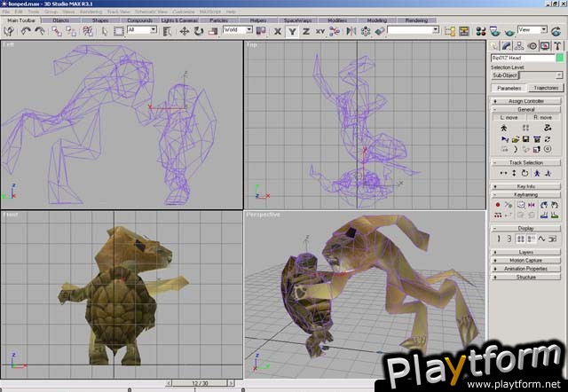Select the Select and Scale tool
Image resolution: width=568 pixels, height=392 pixels.
(213, 32)
